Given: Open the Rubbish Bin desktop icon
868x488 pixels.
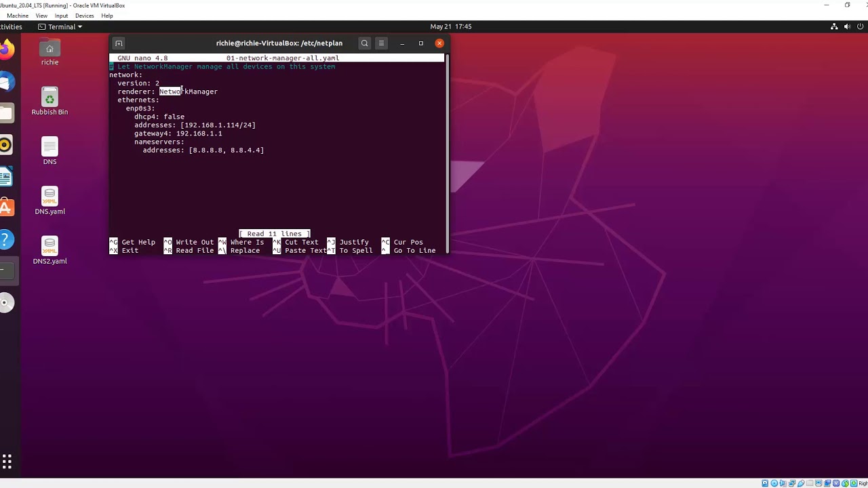Looking at the screenshot, I should [50, 102].
